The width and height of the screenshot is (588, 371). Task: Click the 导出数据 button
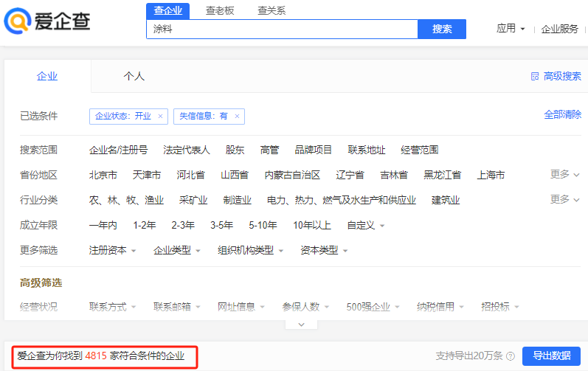[x=550, y=356]
